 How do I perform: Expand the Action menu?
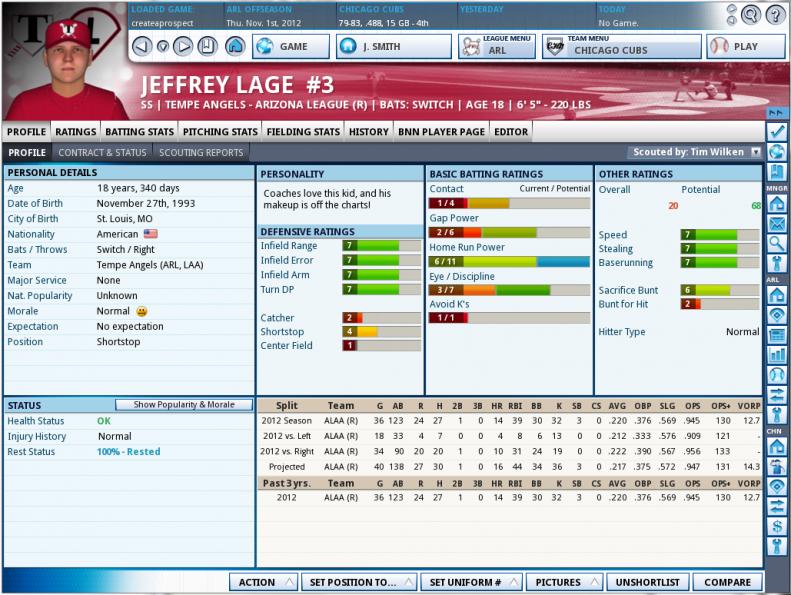[264, 582]
